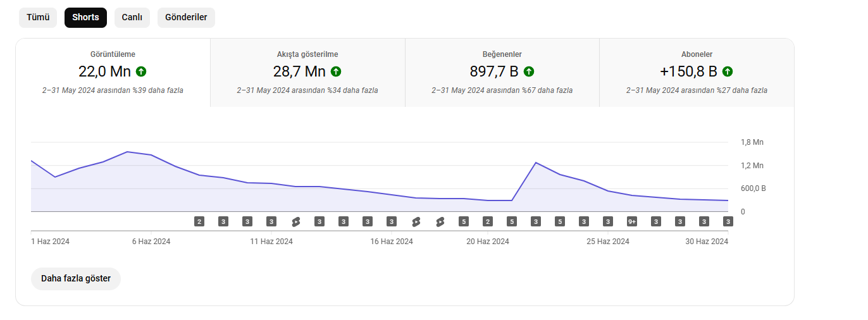Switch chart to Akışta gösterilme metric
868x320 pixels.
pyautogui.click(x=307, y=73)
